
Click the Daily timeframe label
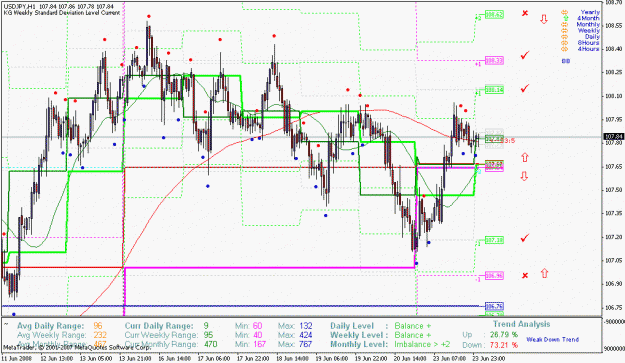(x=592, y=37)
